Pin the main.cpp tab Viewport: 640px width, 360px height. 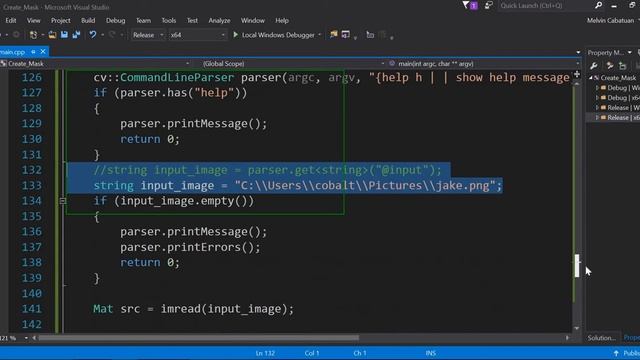tap(33, 52)
